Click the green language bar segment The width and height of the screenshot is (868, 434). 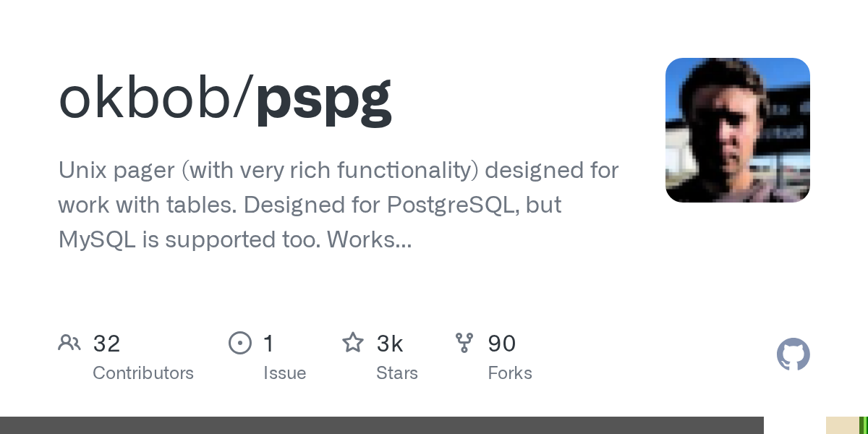[x=863, y=425]
